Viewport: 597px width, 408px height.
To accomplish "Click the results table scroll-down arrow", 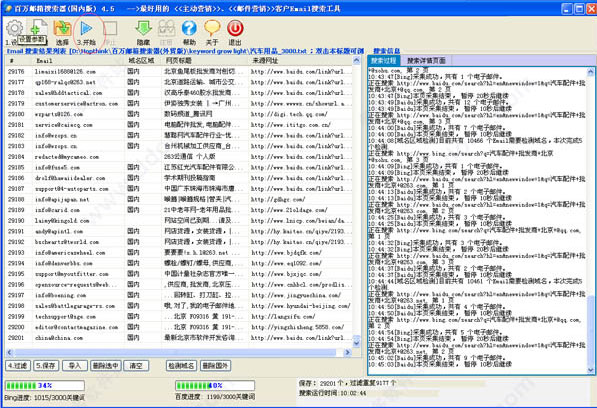I will tap(356, 343).
